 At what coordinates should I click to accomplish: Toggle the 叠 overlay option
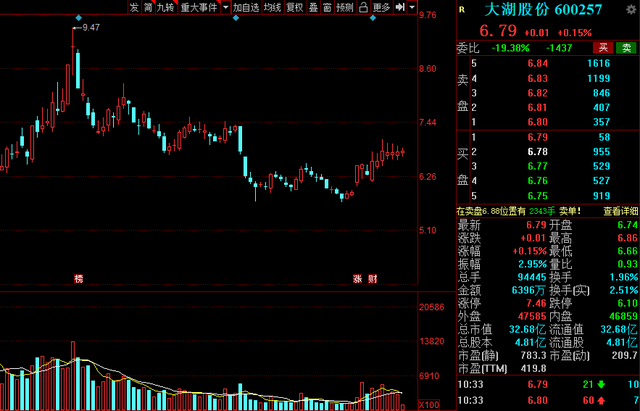click(314, 7)
